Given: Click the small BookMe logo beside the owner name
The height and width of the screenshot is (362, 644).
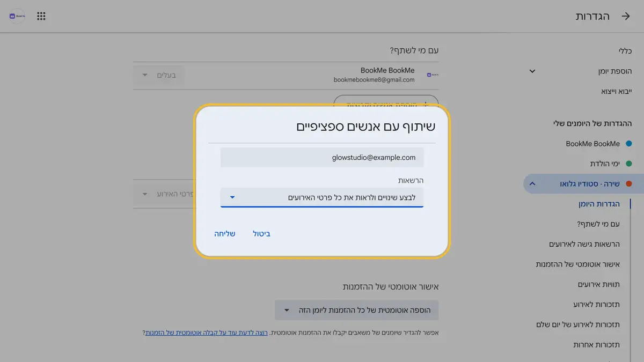Looking at the screenshot, I should coord(433,75).
